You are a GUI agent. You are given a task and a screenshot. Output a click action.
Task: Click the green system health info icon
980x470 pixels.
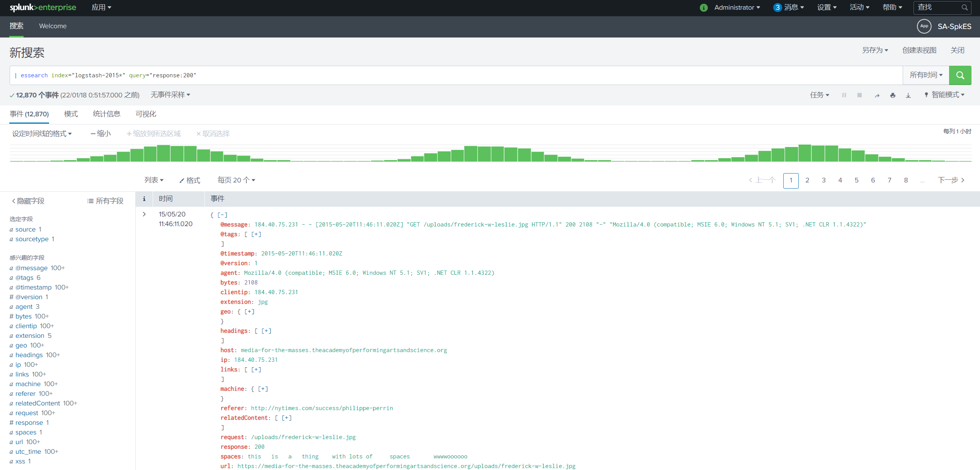pyautogui.click(x=704, y=8)
